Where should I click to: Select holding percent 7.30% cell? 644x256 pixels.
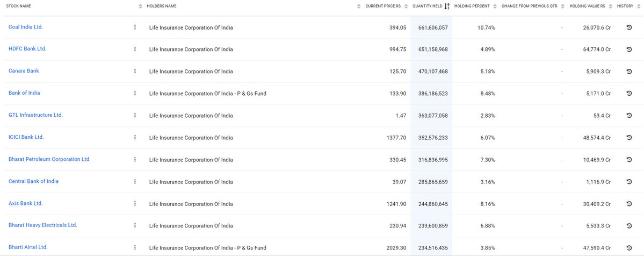click(x=488, y=160)
